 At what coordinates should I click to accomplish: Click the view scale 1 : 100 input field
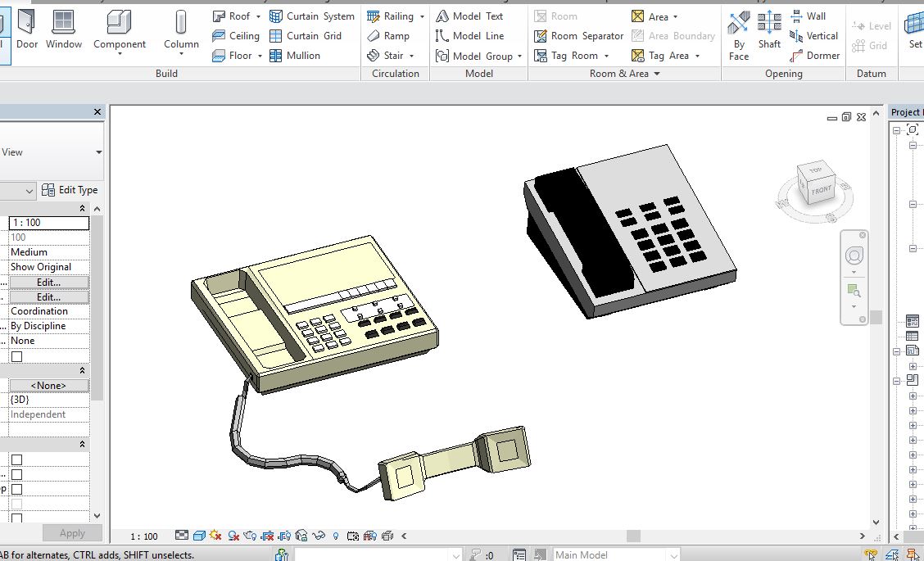click(48, 223)
